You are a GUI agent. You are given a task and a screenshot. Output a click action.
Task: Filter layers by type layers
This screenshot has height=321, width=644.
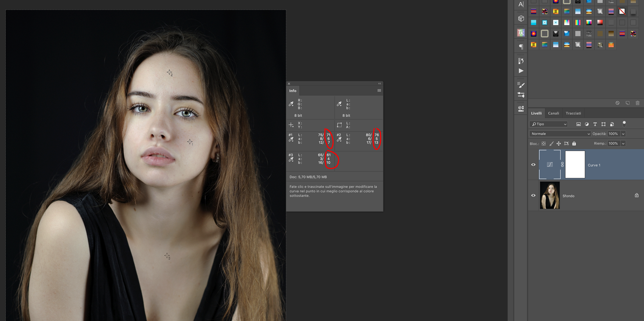coord(595,124)
